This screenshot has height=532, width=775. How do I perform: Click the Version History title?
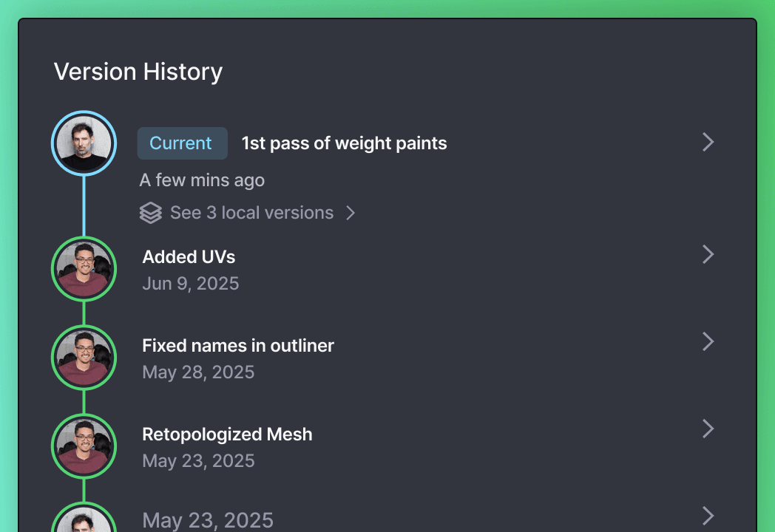pos(138,71)
